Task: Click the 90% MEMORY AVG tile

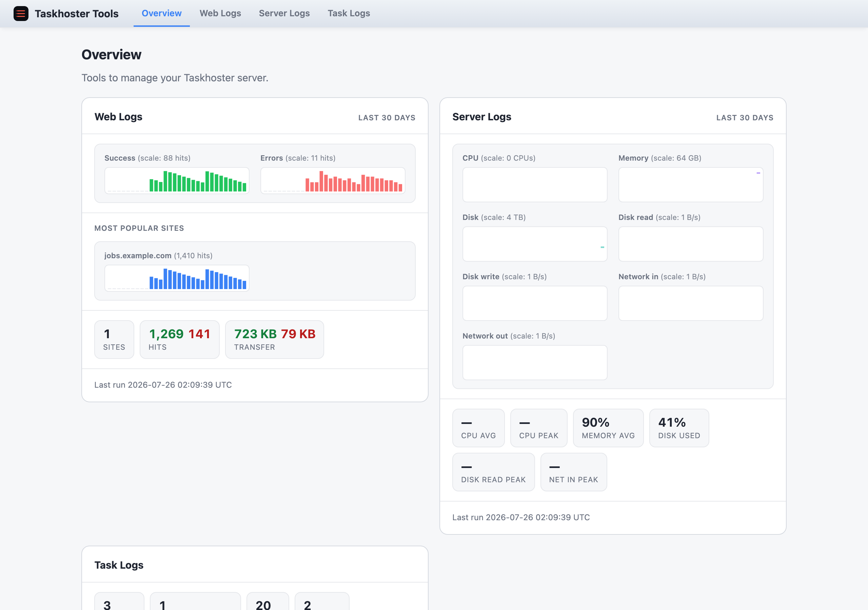Action: 608,428
